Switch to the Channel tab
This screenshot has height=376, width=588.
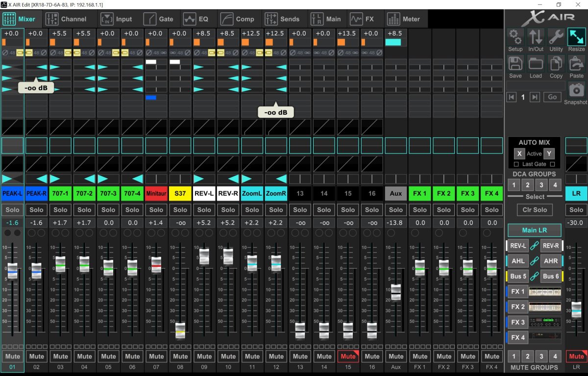66,19
